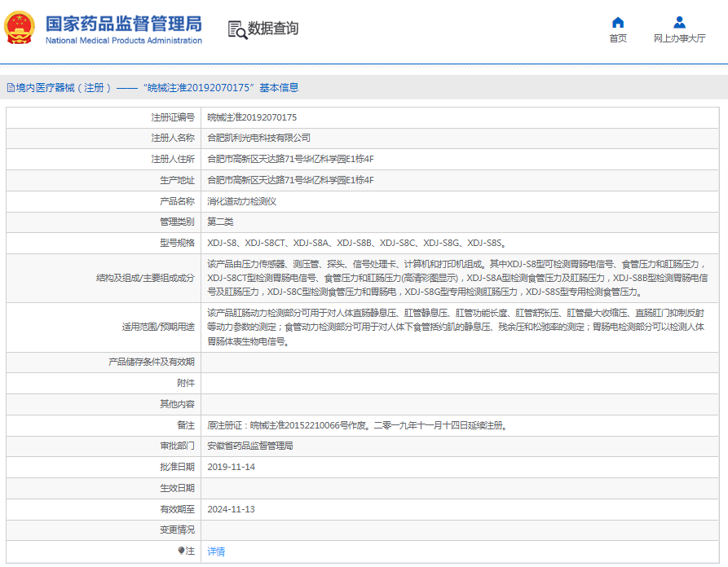This screenshot has width=728, height=567.
Task: Click the 批准日期 label
Action: tap(178, 467)
